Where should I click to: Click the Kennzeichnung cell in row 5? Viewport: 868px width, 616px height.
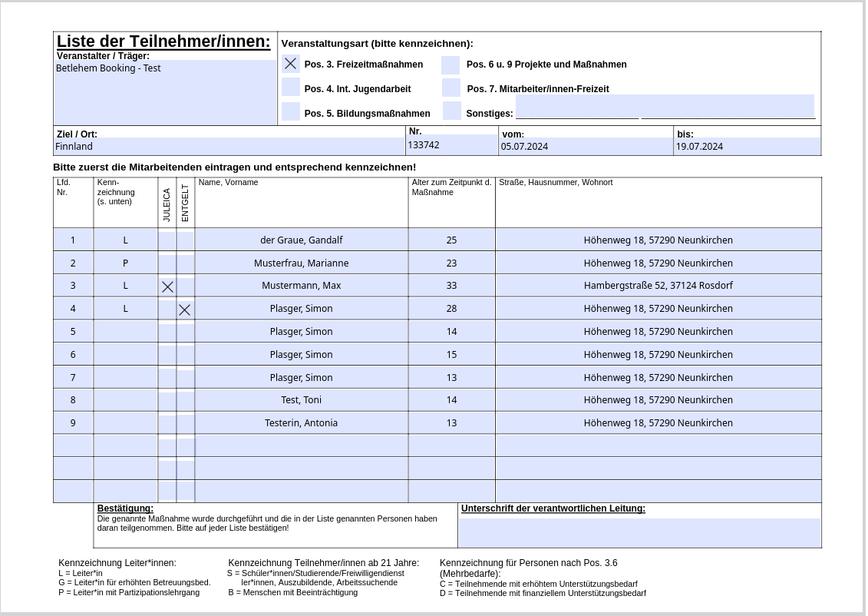(126, 332)
